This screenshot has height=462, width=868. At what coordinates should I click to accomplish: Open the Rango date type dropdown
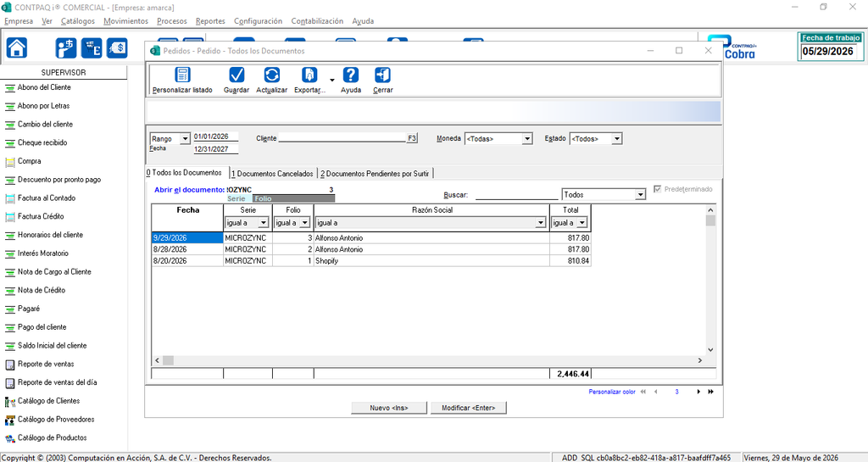point(185,139)
